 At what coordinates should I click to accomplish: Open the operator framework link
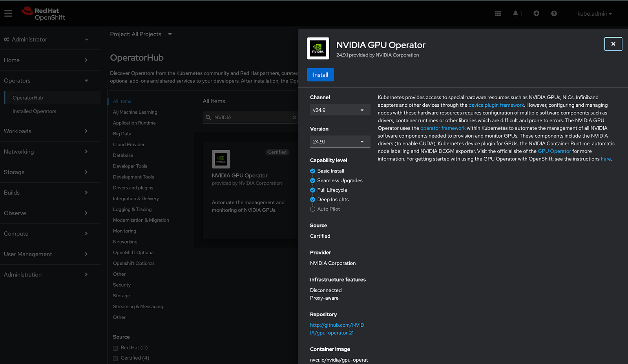coord(443,128)
